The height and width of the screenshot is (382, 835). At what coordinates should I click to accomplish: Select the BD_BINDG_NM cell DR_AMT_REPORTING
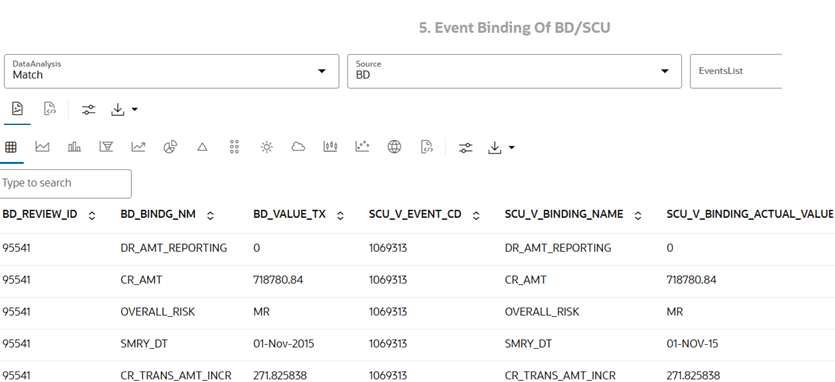pyautogui.click(x=174, y=248)
